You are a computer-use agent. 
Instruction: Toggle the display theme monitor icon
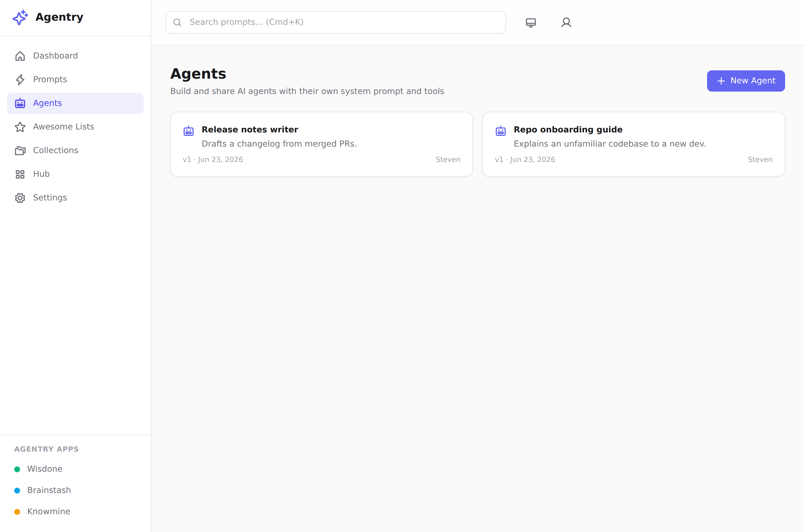(531, 23)
